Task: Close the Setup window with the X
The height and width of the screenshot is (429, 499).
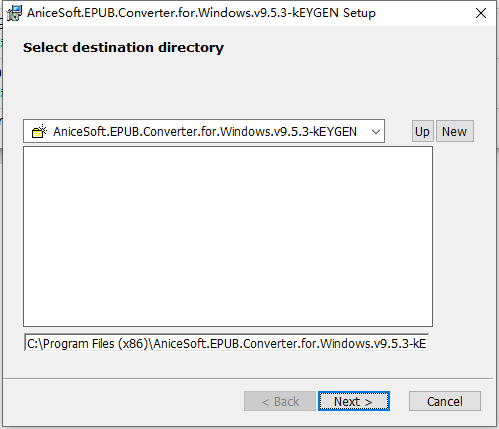Action: pyautogui.click(x=481, y=13)
